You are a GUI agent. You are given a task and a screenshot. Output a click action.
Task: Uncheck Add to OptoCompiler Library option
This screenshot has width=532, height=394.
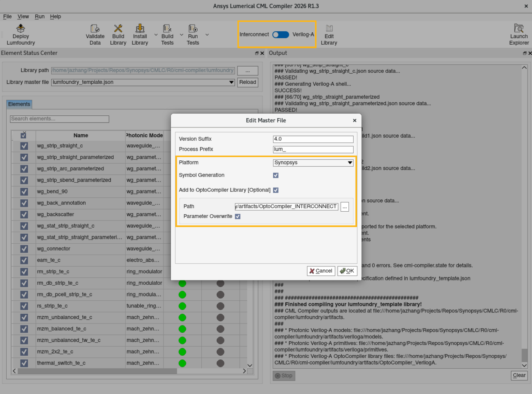click(275, 190)
